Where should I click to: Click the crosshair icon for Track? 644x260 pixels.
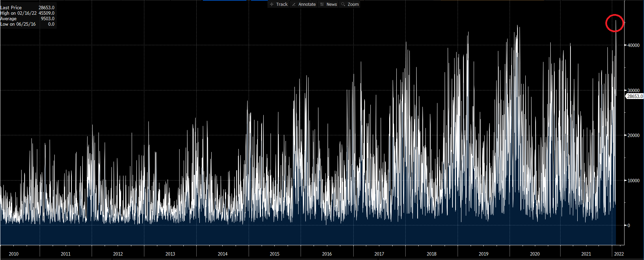pos(272,4)
